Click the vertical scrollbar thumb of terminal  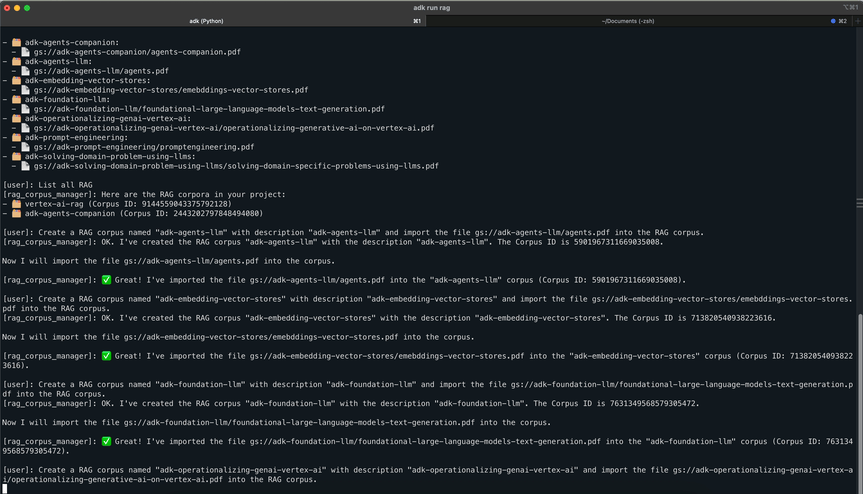pos(860,402)
